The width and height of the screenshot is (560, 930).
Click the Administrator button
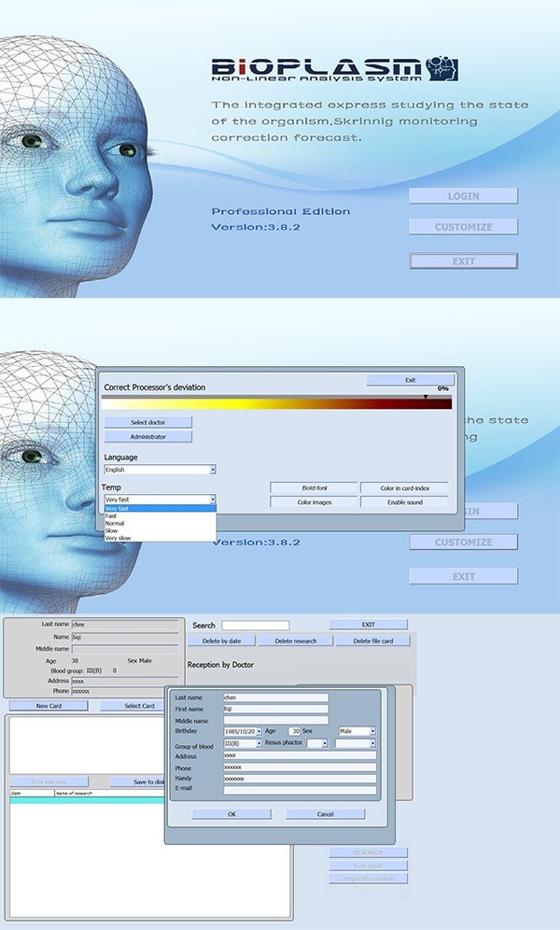(x=148, y=437)
